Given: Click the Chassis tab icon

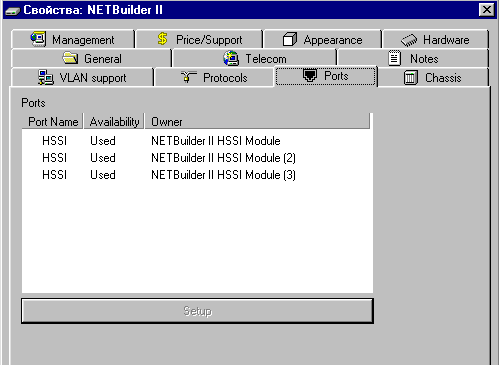Looking at the screenshot, I should [x=411, y=78].
